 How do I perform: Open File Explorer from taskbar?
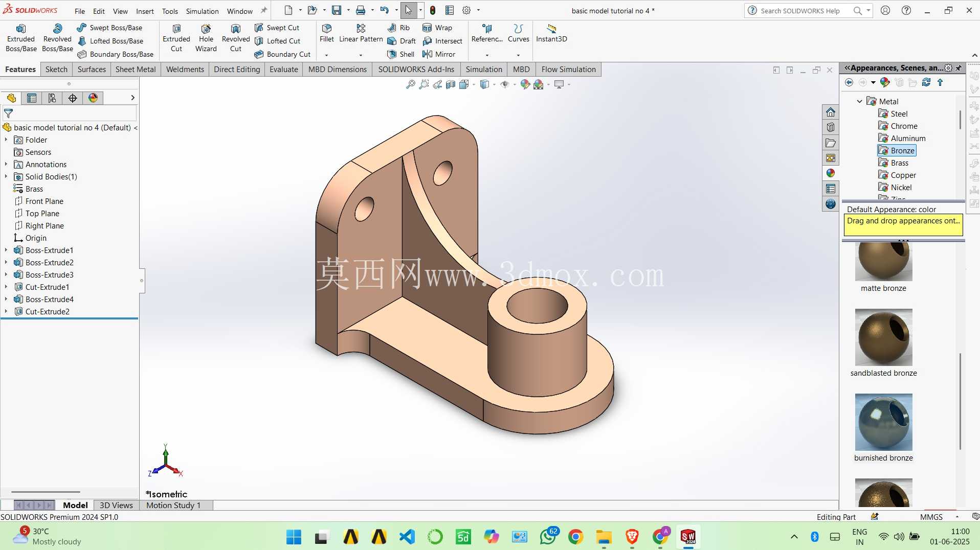coord(604,537)
